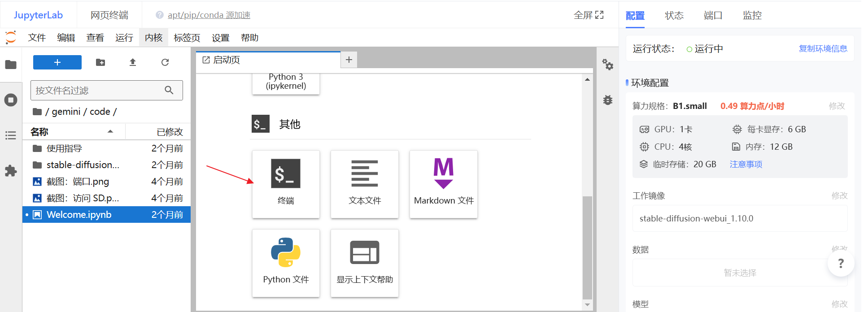Toggle sort order on 名称 column header
Image resolution: width=868 pixels, height=312 pixels.
(72, 132)
